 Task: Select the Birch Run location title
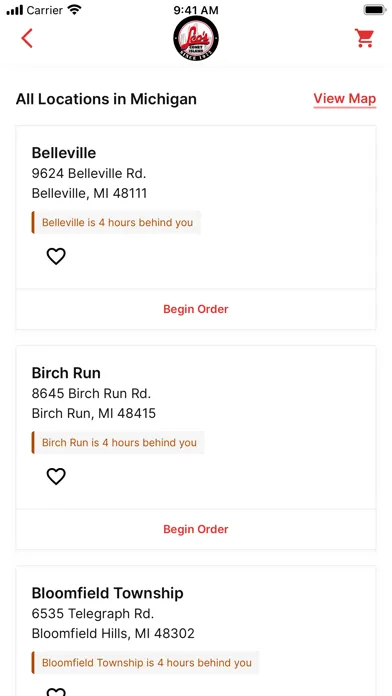66,373
